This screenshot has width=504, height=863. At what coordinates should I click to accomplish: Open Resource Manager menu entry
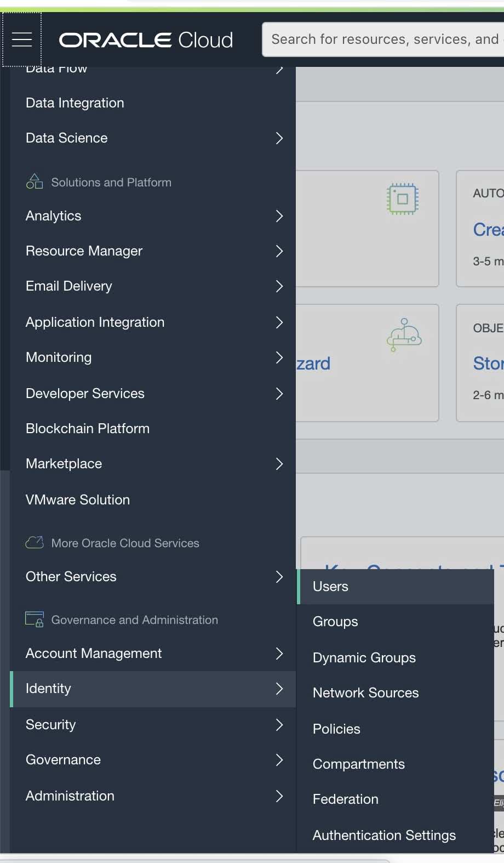(84, 251)
